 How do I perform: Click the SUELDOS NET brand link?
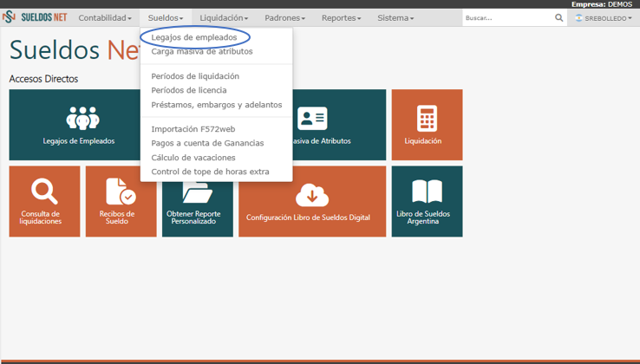coord(43,17)
